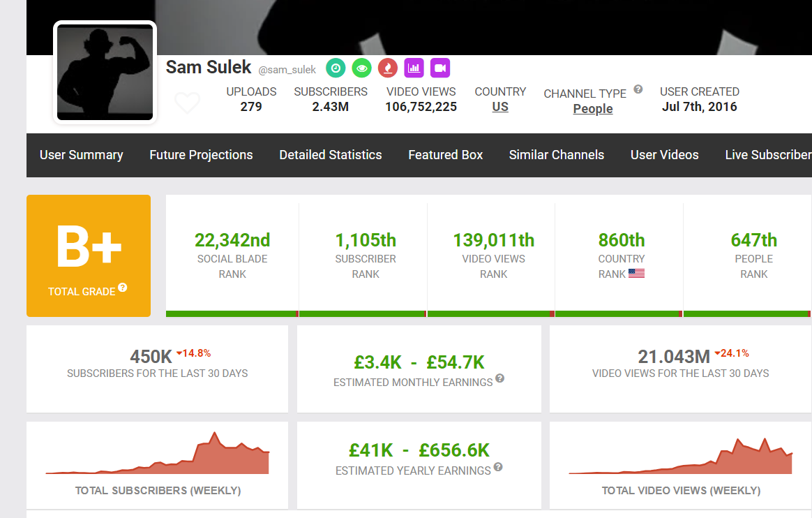The width and height of the screenshot is (812, 518).
Task: Click the 21.043M video views figure
Action: (x=674, y=356)
